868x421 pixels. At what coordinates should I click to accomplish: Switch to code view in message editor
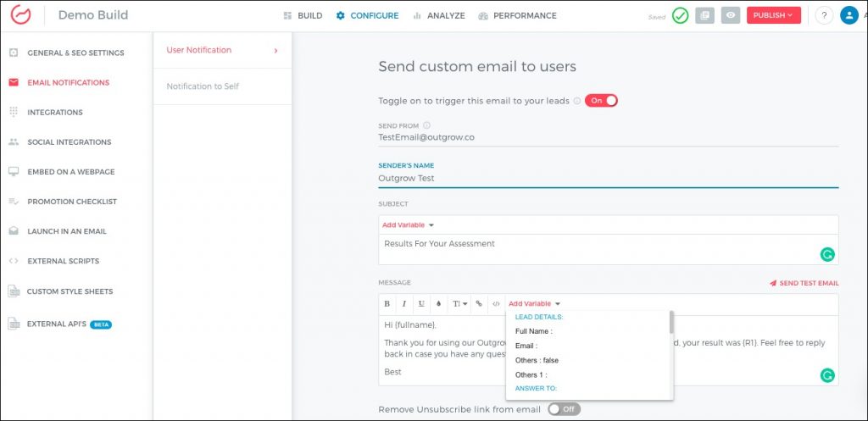(496, 303)
